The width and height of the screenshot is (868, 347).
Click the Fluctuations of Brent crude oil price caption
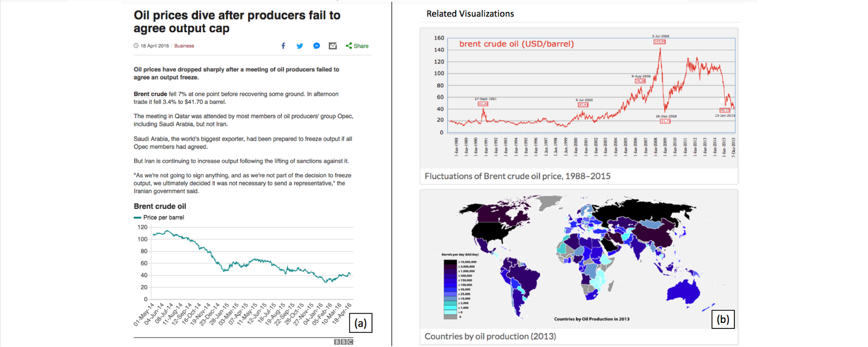517,176
